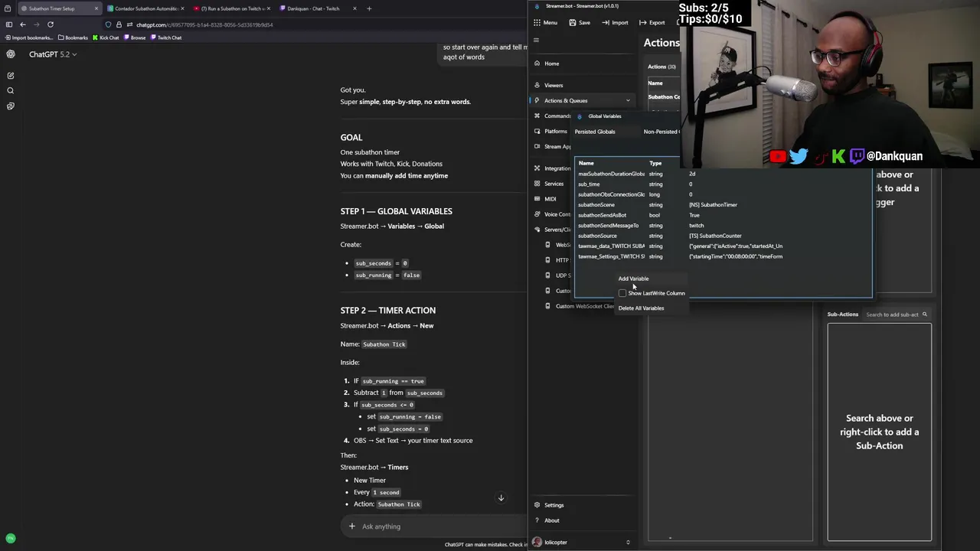Click the Import button in Streamer.bot
This screenshot has width=980, height=551.
[615, 22]
